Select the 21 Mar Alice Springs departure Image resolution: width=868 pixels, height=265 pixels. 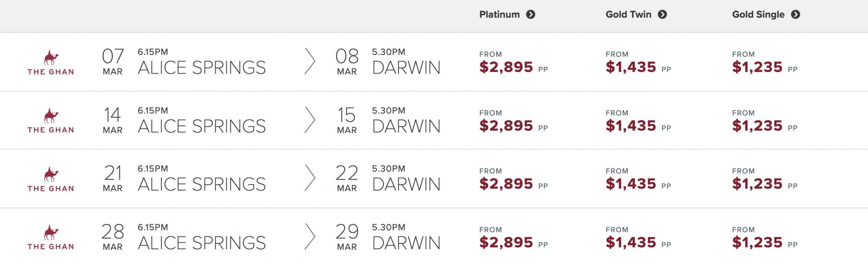tap(201, 184)
